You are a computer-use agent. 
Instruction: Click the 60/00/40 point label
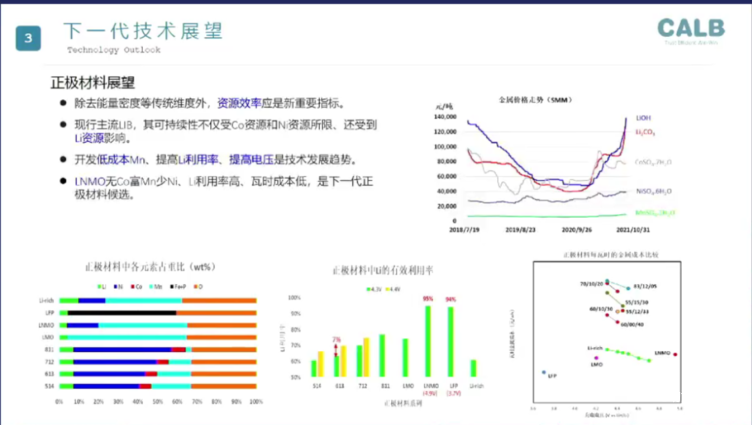[632, 325]
